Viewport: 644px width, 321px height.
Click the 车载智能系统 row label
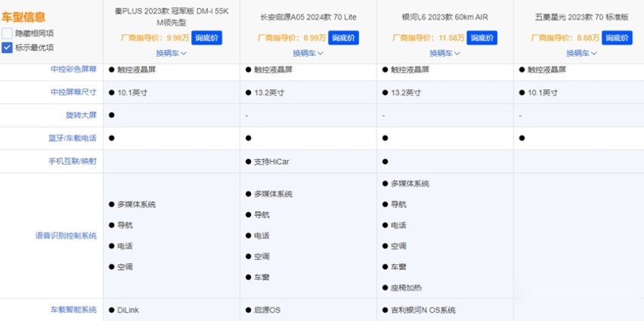click(73, 309)
